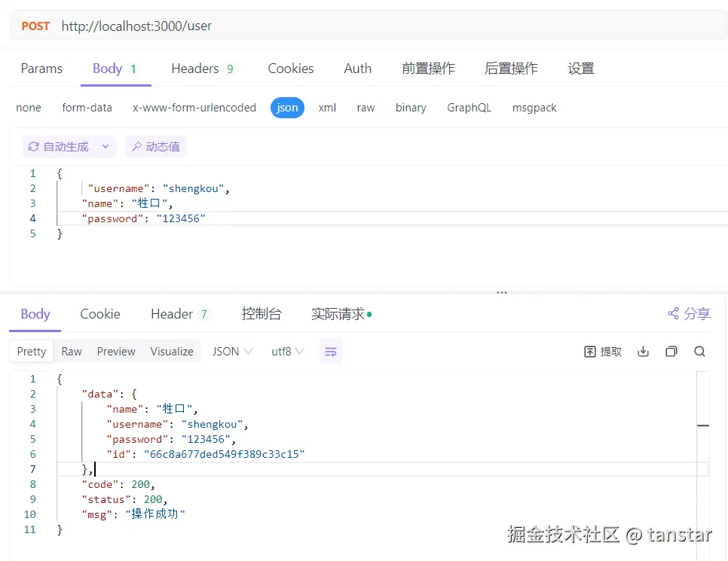The image size is (728, 561).
Task: Select the binary body type
Action: click(x=411, y=108)
